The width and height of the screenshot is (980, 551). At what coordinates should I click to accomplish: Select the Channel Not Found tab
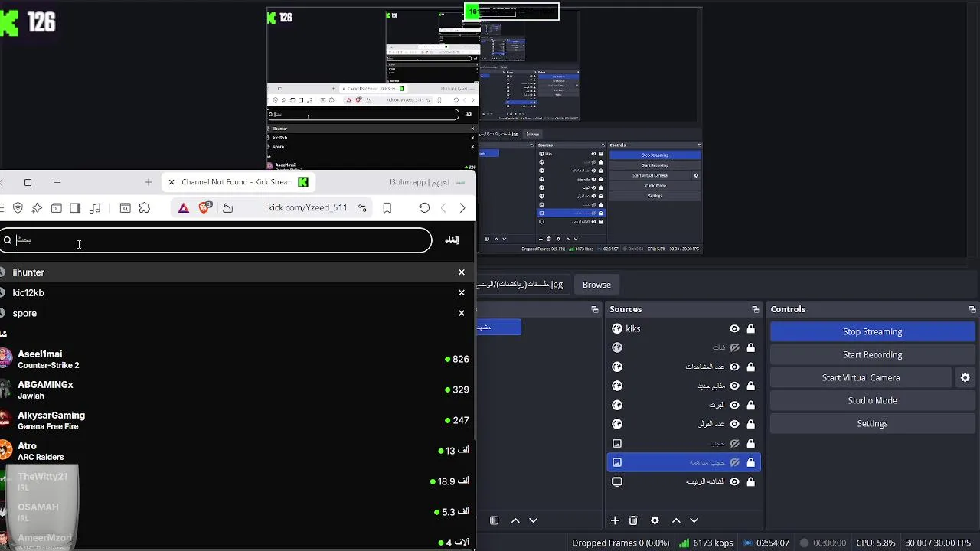(237, 182)
